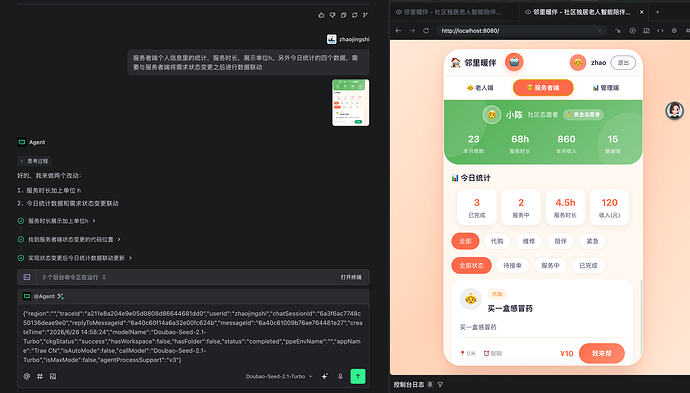The height and width of the screenshot is (393, 690).
Task: Switch to the first 邻里暖伴 browser tab
Action: 453,12
